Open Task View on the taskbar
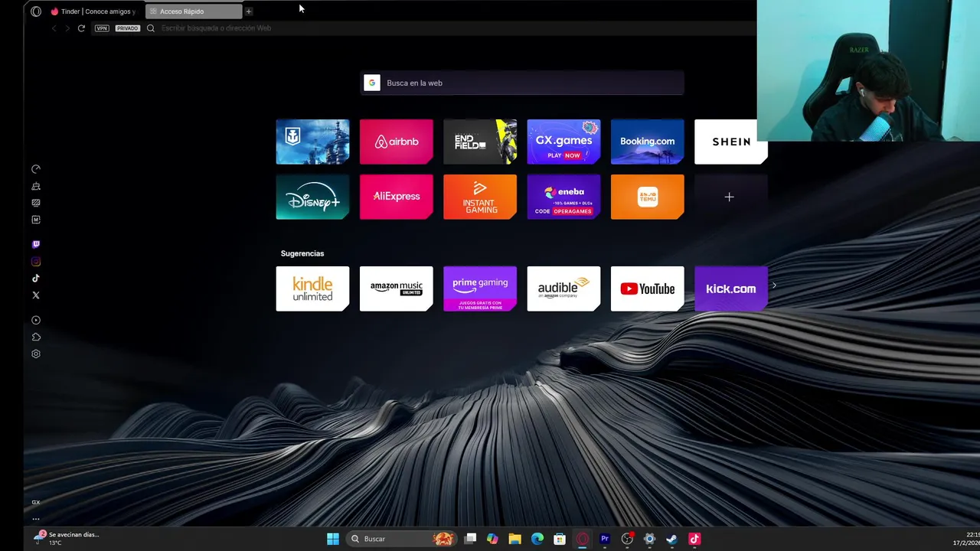 471,539
